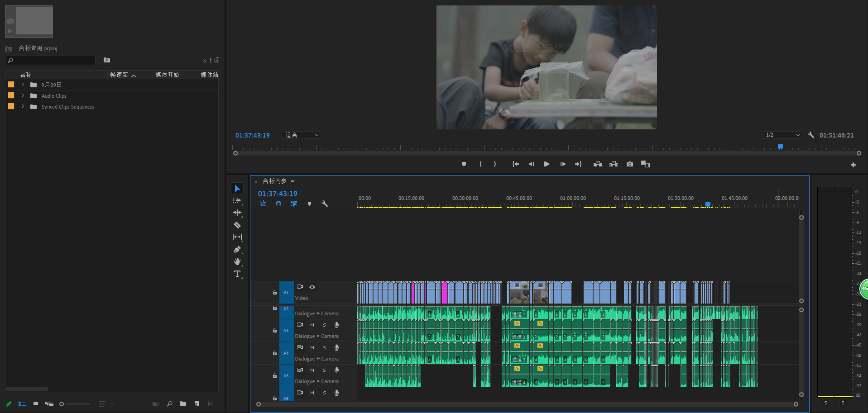Click the Export Frame camera icon

(630, 164)
